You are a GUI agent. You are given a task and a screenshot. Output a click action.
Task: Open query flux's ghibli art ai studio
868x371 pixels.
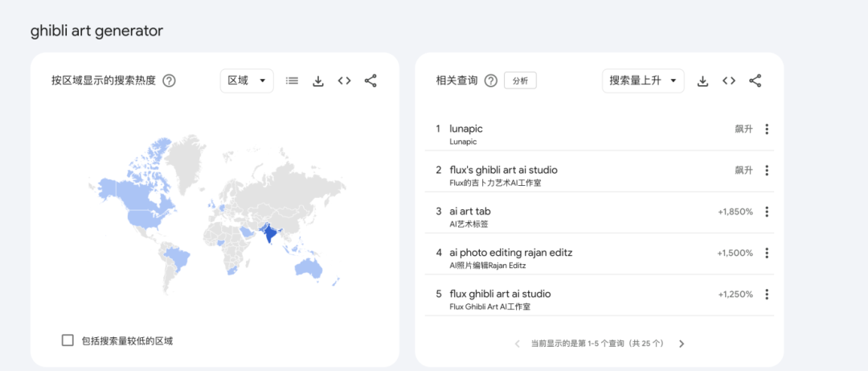point(503,170)
